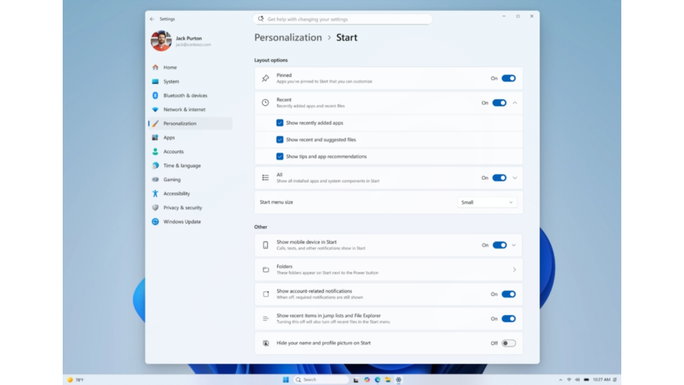
Task: Click the Wi-Fi icon in system tray
Action: (x=569, y=380)
